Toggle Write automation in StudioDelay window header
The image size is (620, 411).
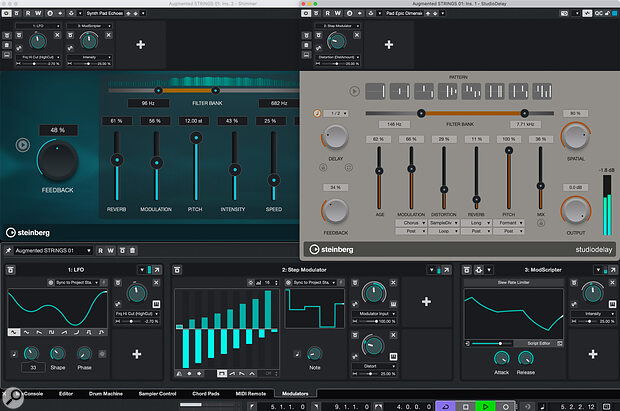click(338, 13)
